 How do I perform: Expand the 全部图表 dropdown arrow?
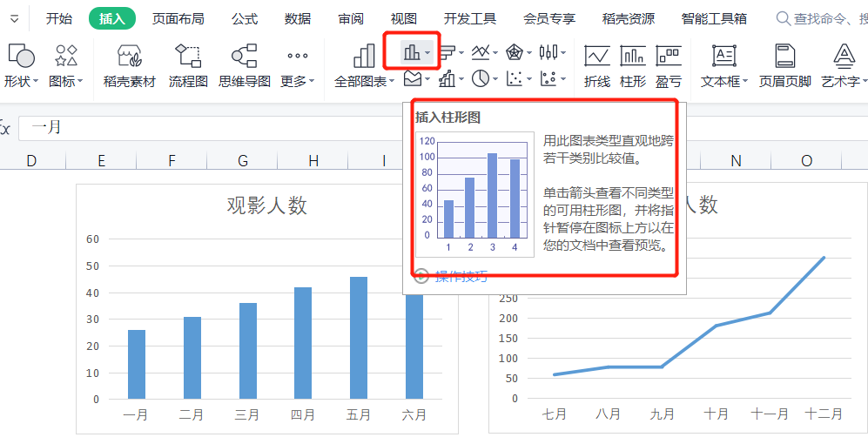pyautogui.click(x=392, y=81)
